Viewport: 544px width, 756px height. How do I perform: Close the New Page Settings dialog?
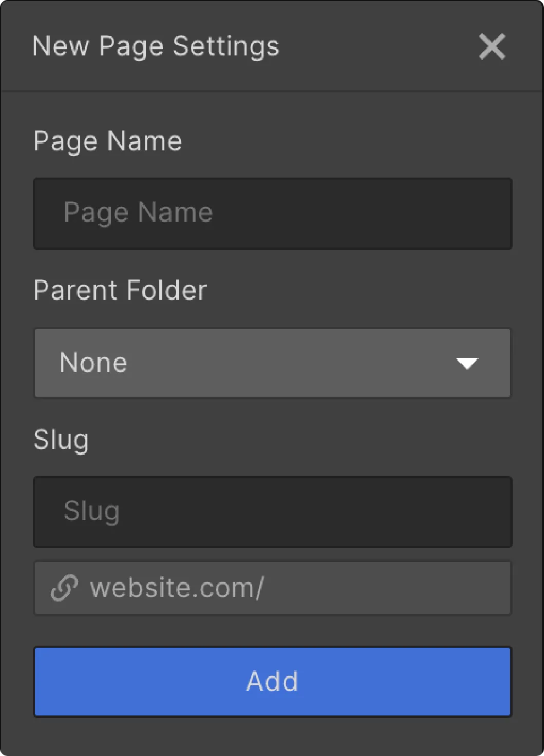(x=492, y=47)
